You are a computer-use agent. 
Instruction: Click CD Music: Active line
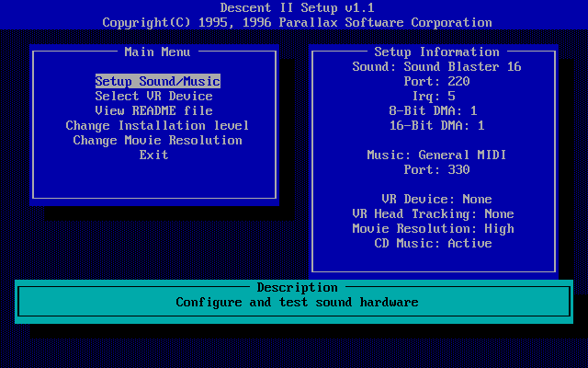tap(433, 243)
